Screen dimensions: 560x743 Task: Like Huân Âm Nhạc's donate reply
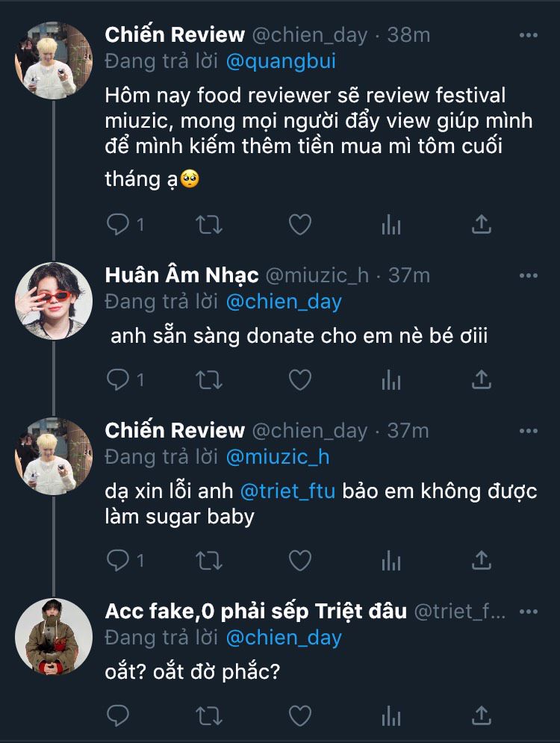pyautogui.click(x=299, y=380)
